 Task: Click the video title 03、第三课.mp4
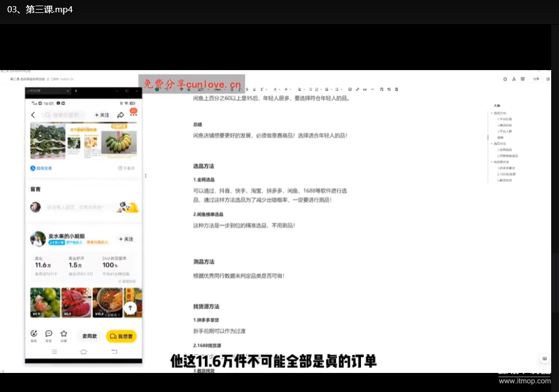tap(40, 10)
